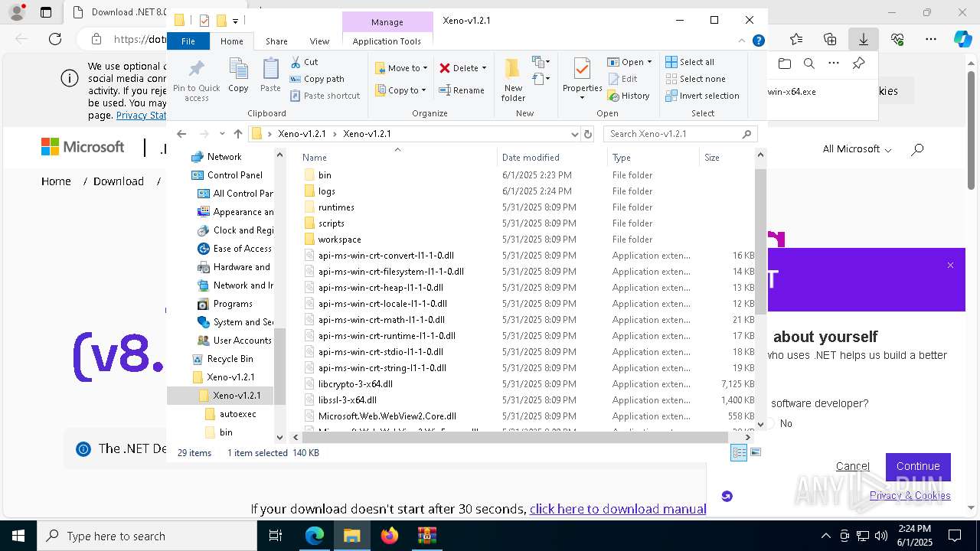The height and width of the screenshot is (551, 980).
Task: Close the purple survey popup
Action: pos(950,266)
